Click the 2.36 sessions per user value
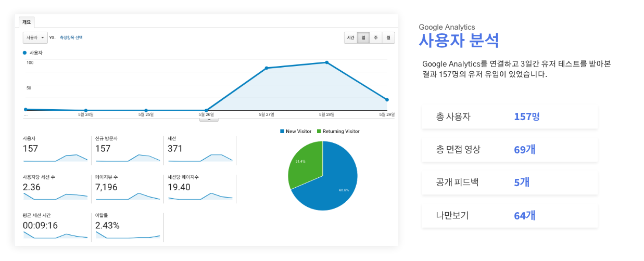Screen dimensions: 644x261 pos(31,187)
